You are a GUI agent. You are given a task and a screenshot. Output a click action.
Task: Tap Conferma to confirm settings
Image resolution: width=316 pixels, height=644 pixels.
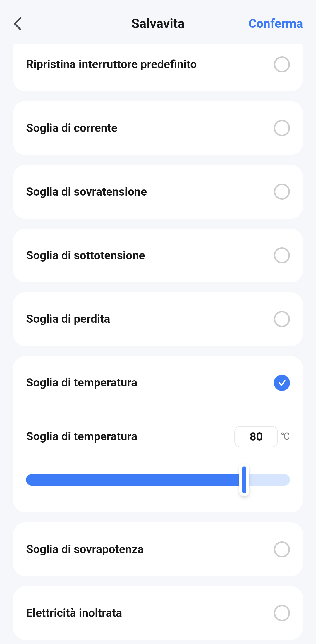[275, 24]
